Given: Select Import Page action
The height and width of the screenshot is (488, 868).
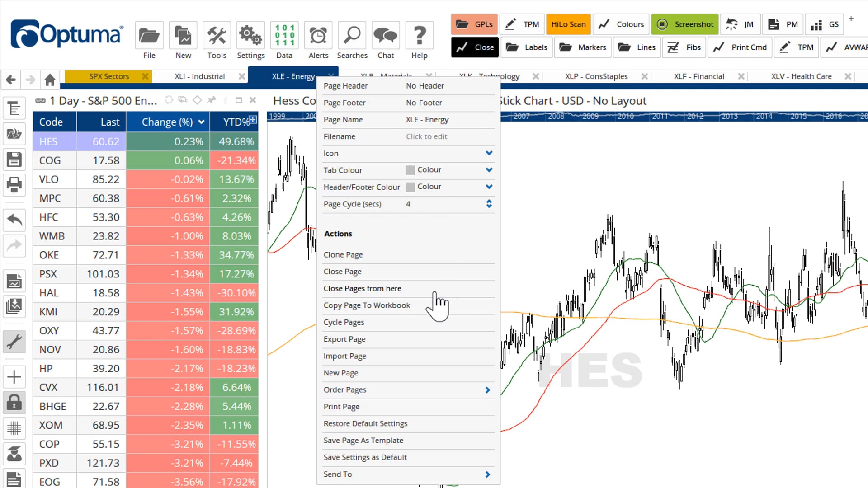Looking at the screenshot, I should coord(409,356).
